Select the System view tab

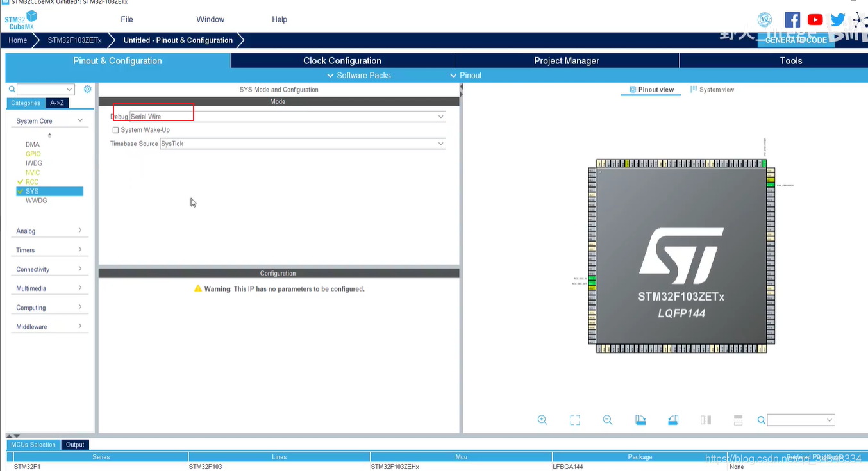pyautogui.click(x=712, y=90)
